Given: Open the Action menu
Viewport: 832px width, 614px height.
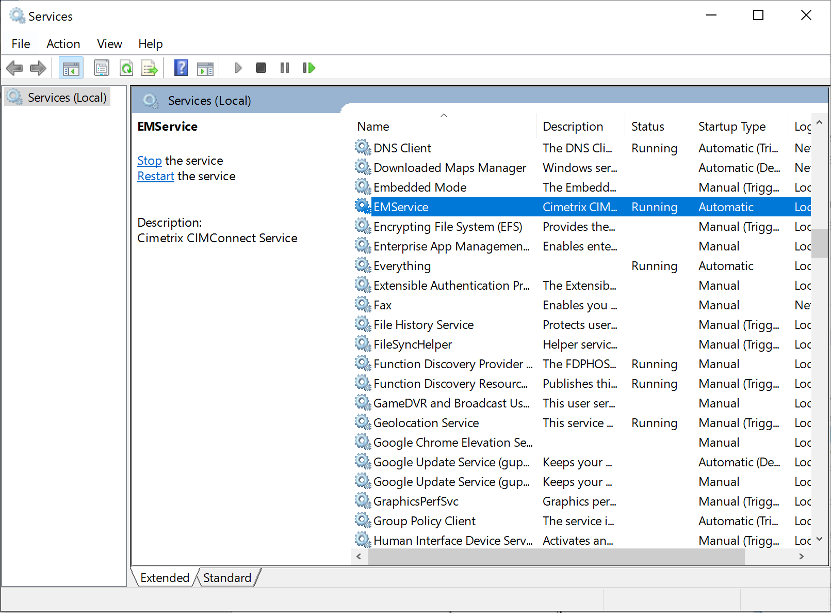Looking at the screenshot, I should coord(63,44).
